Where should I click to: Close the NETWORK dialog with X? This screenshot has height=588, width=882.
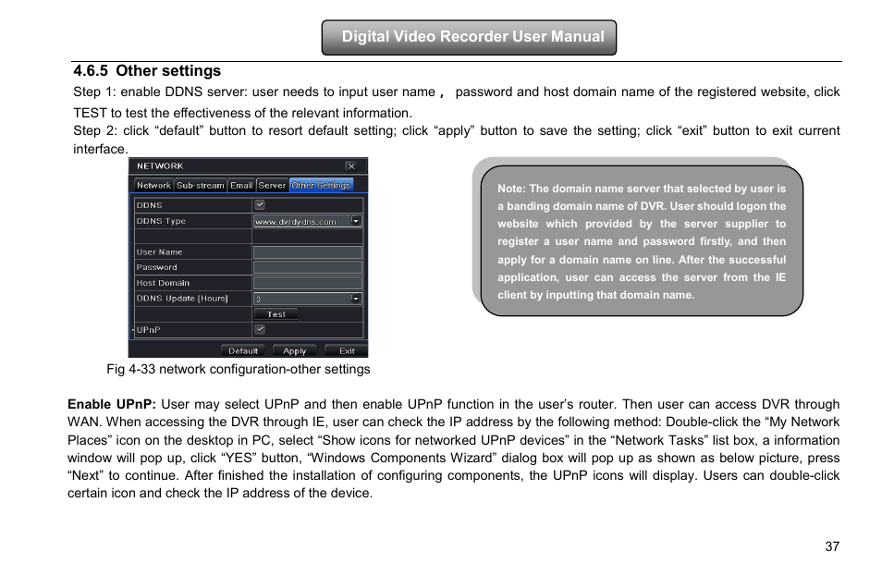pyautogui.click(x=351, y=166)
